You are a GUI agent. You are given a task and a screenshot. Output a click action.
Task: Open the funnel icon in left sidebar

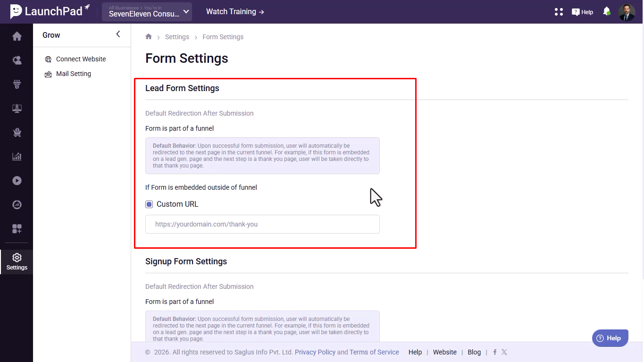pos(17,84)
